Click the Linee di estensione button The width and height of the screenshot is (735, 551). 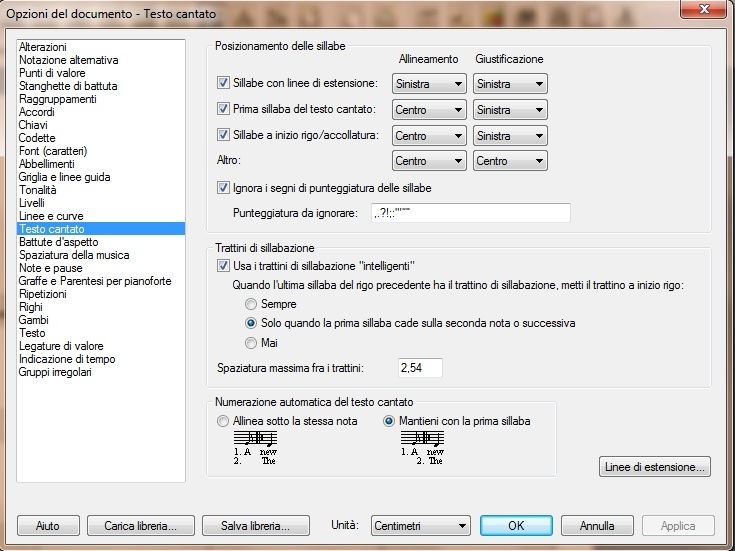click(x=655, y=467)
